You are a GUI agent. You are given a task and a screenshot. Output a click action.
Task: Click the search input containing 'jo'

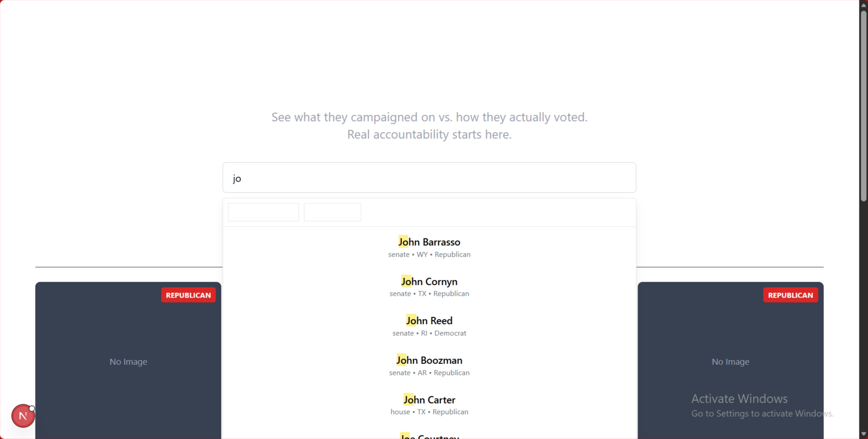click(x=429, y=177)
